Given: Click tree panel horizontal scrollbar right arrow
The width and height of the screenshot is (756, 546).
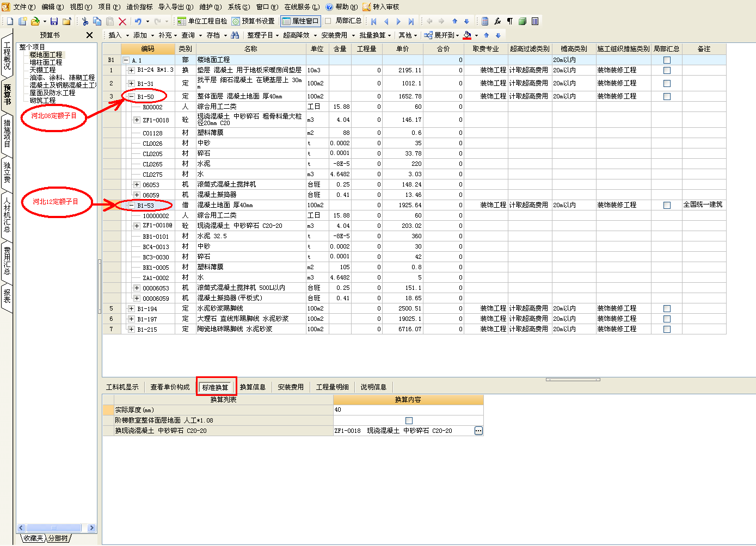Looking at the screenshot, I should coord(91,528).
